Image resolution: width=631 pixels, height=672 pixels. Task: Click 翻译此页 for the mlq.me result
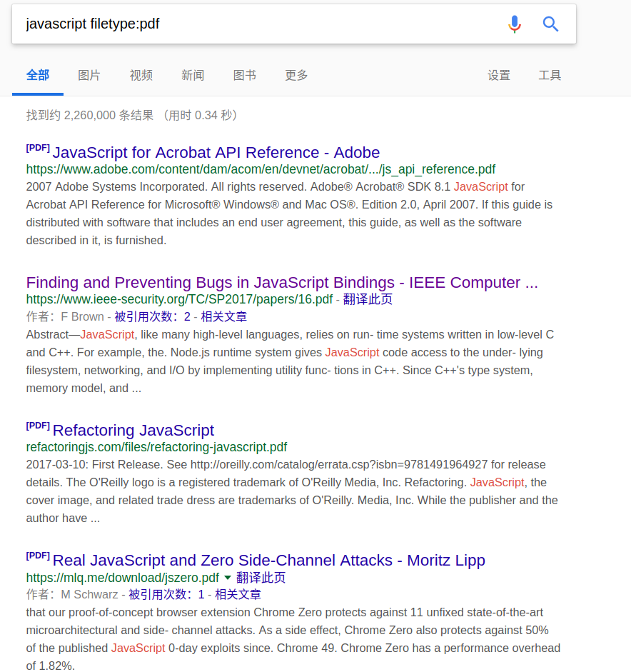[261, 578]
